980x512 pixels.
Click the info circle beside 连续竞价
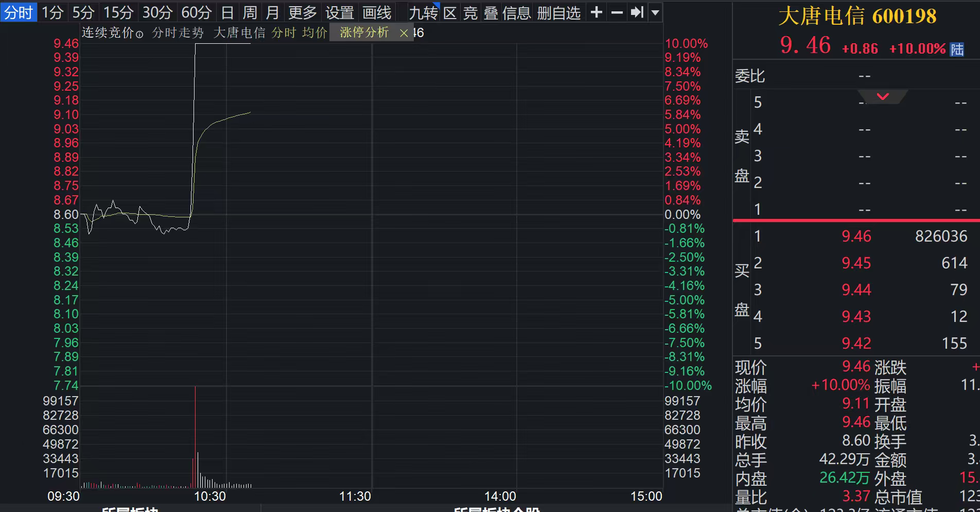pos(139,35)
